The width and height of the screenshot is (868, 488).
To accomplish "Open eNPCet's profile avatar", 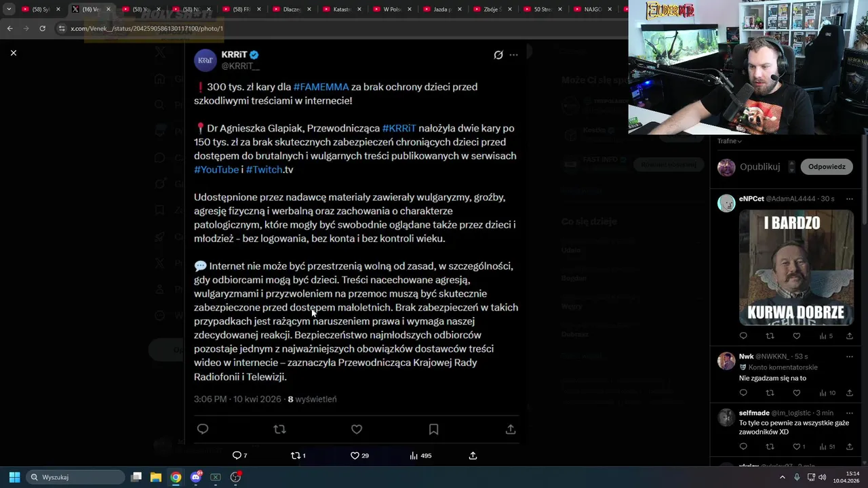I will click(726, 203).
